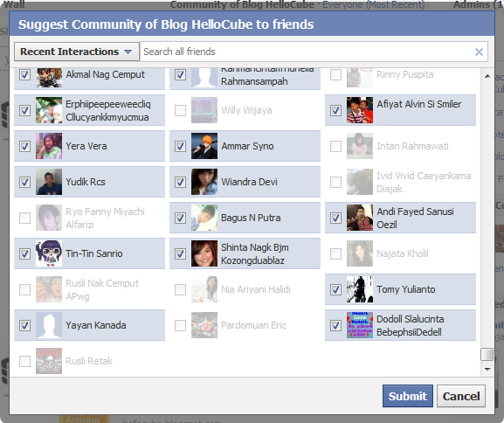The image size is (504, 423).
Task: Open the Recent Interactions dropdown
Action: click(77, 52)
